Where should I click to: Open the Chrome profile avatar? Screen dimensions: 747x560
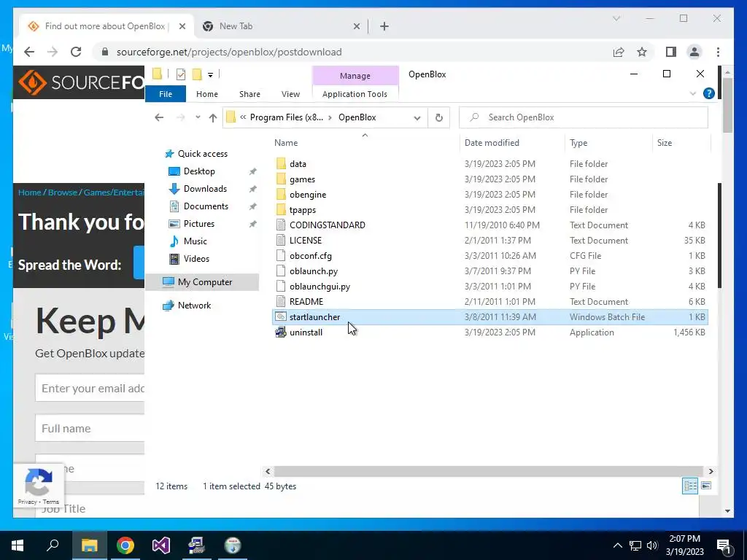694,52
